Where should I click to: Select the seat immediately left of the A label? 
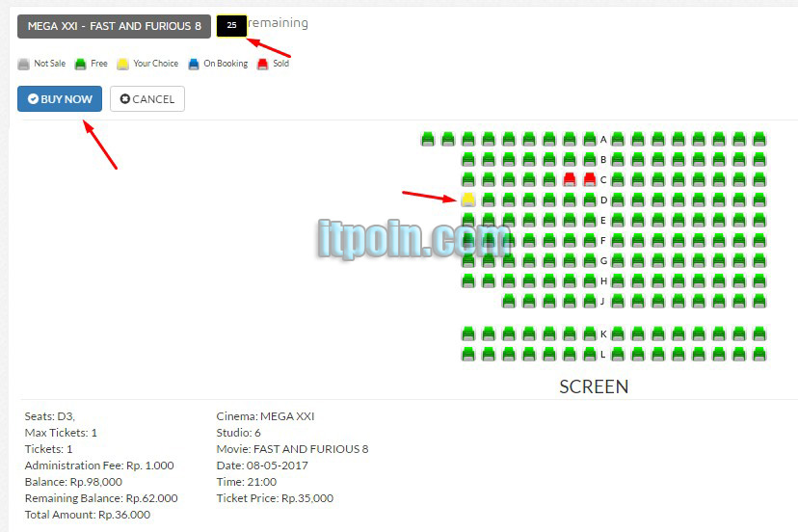589,139
